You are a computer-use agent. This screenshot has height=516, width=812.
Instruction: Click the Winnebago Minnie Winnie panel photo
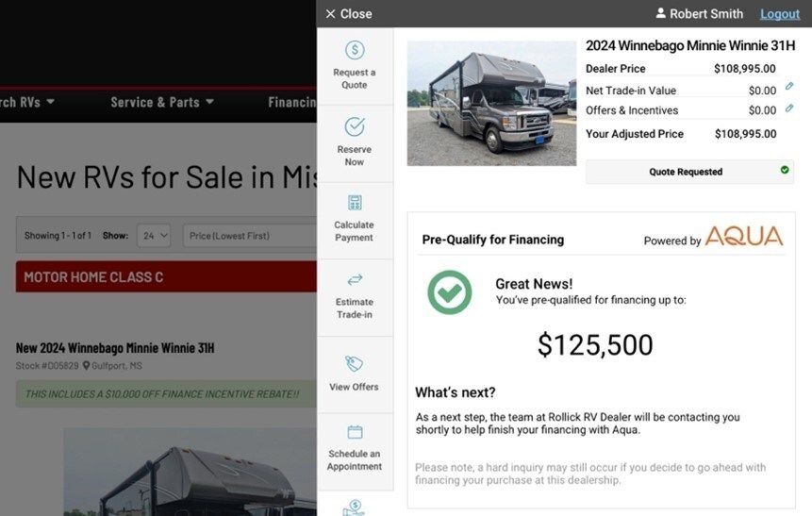(x=491, y=103)
